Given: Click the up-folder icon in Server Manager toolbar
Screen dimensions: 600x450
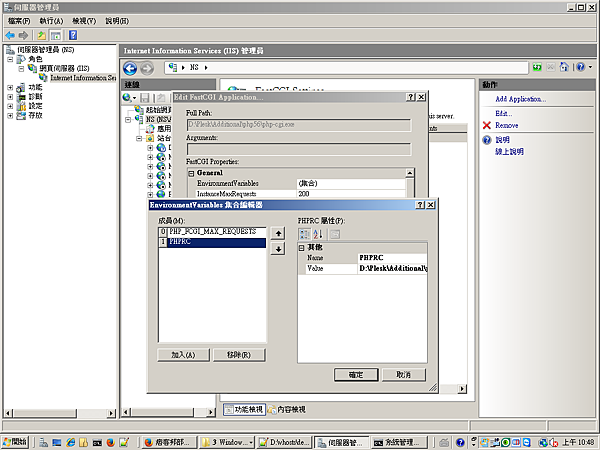Looking at the screenshot, I should pyautogui.click(x=42, y=35).
